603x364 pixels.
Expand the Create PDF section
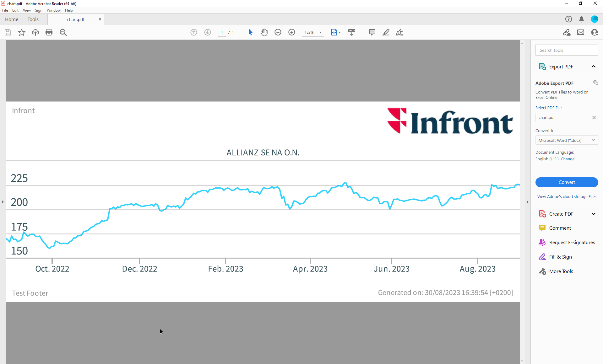point(593,214)
